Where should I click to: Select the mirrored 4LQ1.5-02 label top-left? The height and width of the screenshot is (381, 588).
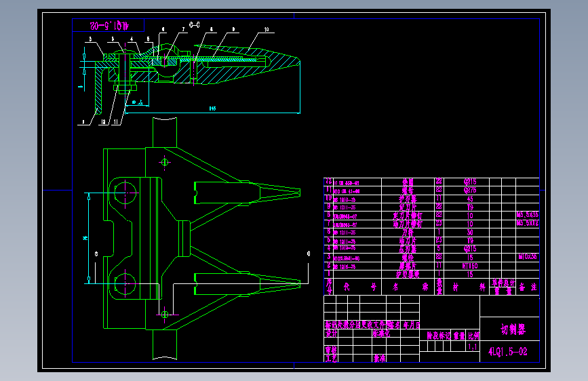[x=109, y=26]
